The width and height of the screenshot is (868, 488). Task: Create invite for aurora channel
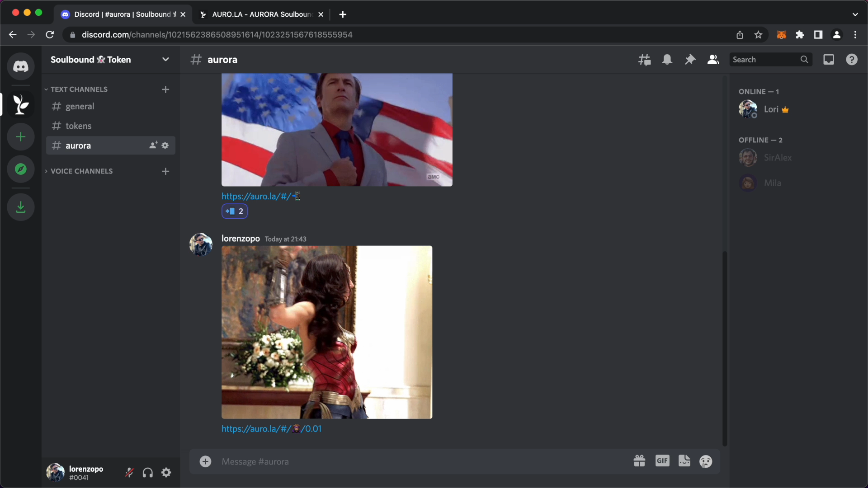point(153,145)
